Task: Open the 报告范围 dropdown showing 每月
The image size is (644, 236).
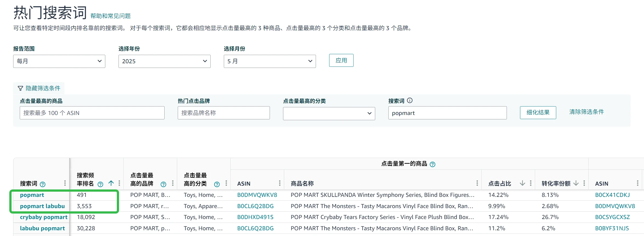Action: click(x=59, y=61)
